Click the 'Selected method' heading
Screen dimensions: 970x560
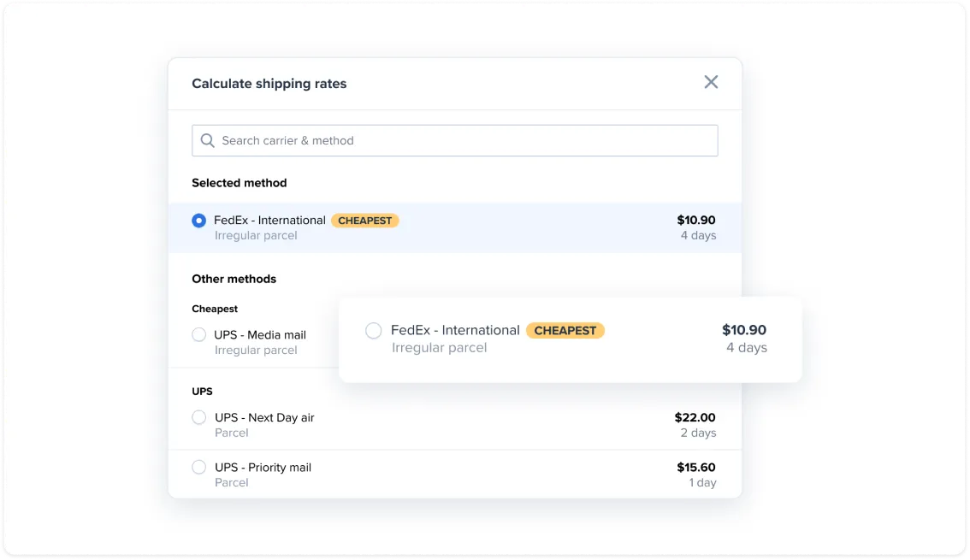pos(240,183)
